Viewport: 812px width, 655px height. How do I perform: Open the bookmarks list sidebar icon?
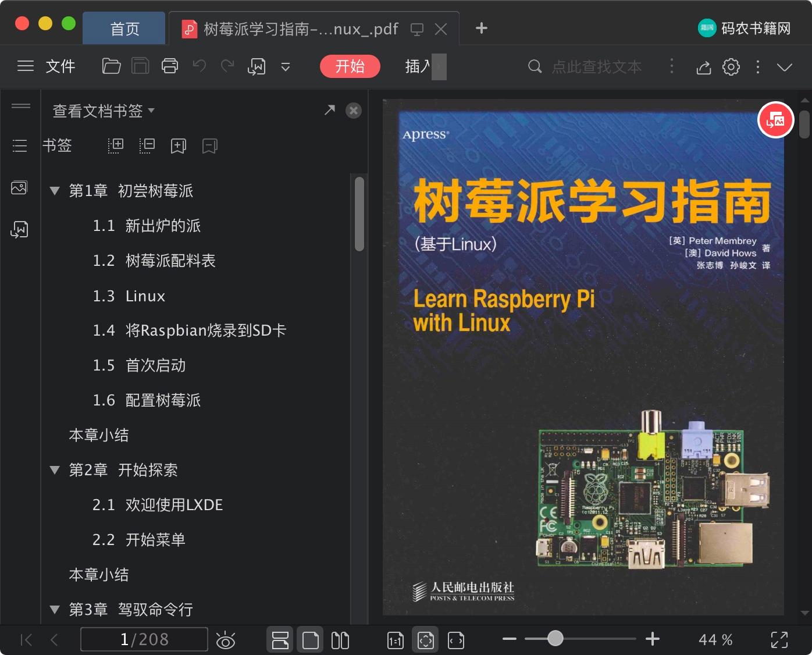click(x=20, y=145)
